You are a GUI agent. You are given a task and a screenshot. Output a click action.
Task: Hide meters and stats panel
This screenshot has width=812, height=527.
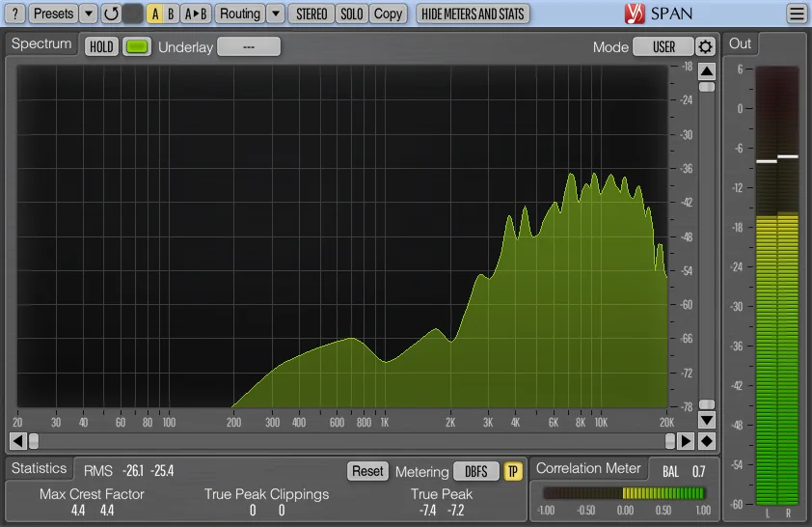pyautogui.click(x=473, y=14)
